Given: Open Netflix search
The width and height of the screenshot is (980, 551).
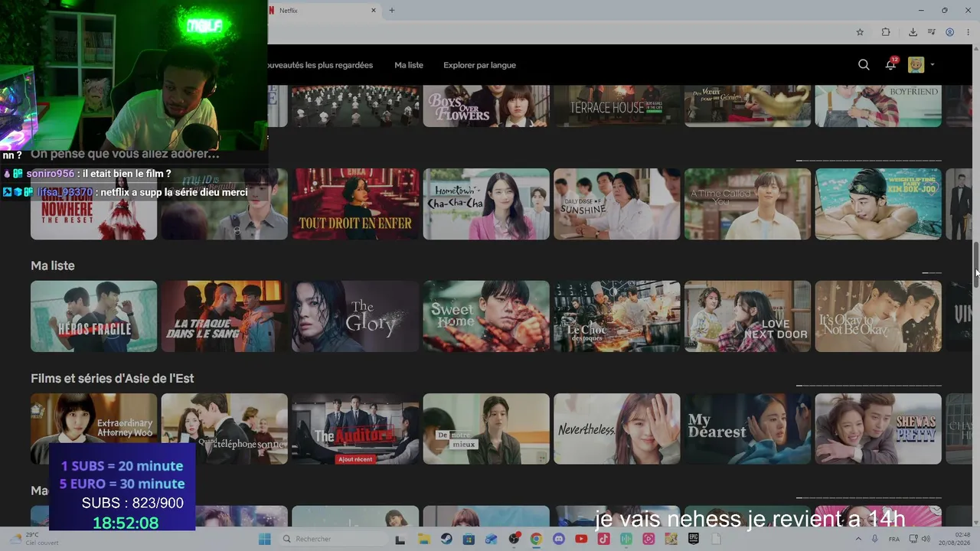Looking at the screenshot, I should 864,65.
